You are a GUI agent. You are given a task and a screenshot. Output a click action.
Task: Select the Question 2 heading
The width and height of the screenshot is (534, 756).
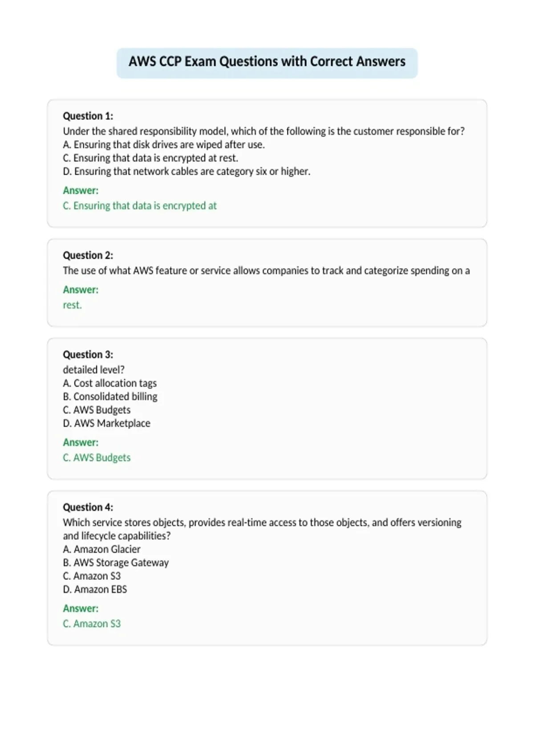click(x=88, y=255)
